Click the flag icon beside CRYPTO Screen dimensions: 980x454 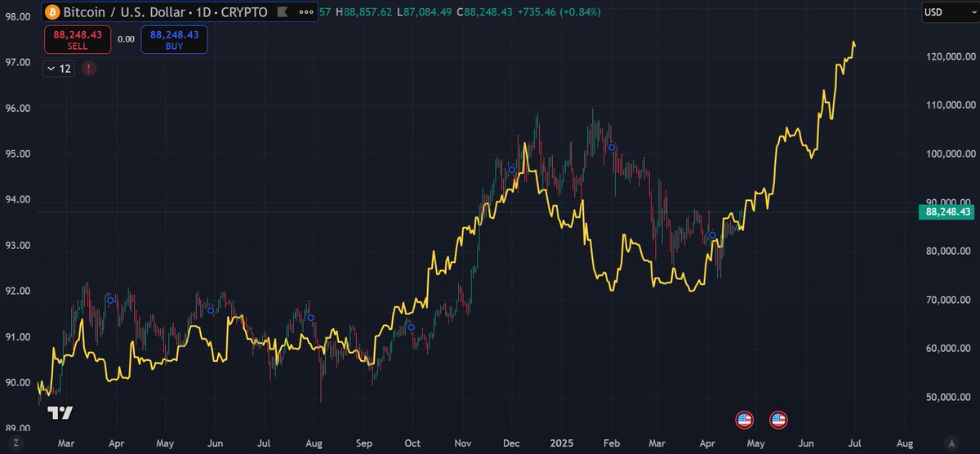[x=281, y=12]
